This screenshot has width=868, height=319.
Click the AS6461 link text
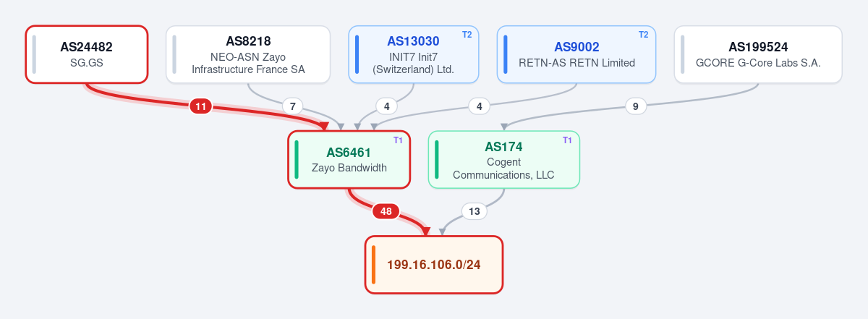349,153
